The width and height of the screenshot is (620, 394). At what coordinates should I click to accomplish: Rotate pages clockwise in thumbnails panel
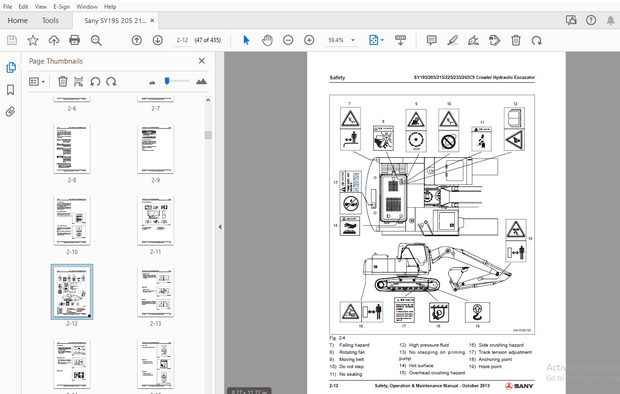coord(112,81)
